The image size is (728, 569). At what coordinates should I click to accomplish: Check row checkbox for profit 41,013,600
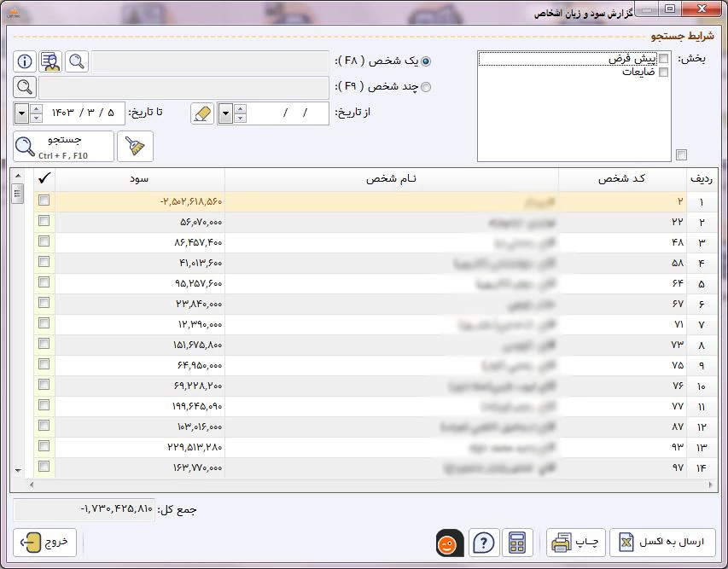44,261
